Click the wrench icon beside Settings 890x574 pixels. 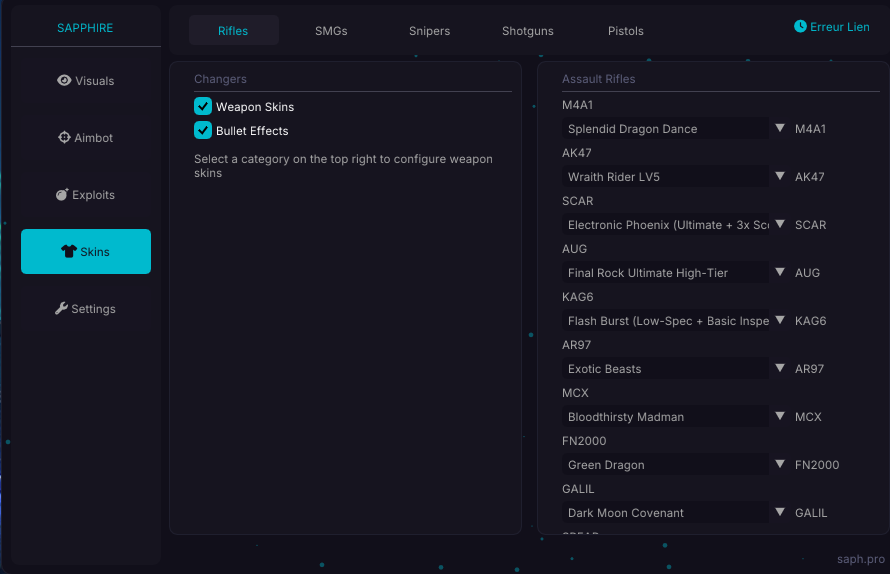click(x=61, y=308)
